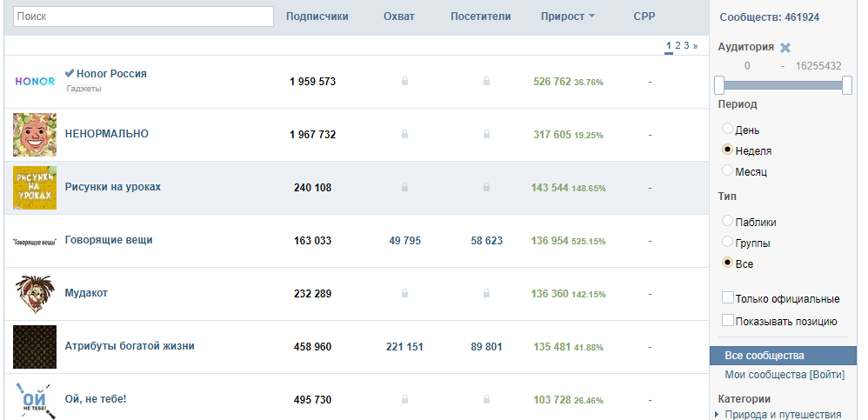868x420 pixels.
Task: Click the Посетители lock icon for Рисунки на уроках
Action: coord(486,188)
